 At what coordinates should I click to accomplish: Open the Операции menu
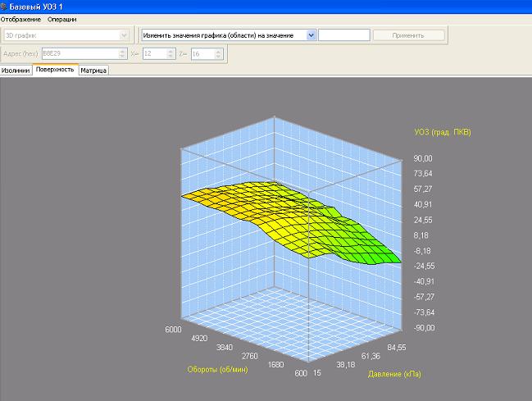64,19
